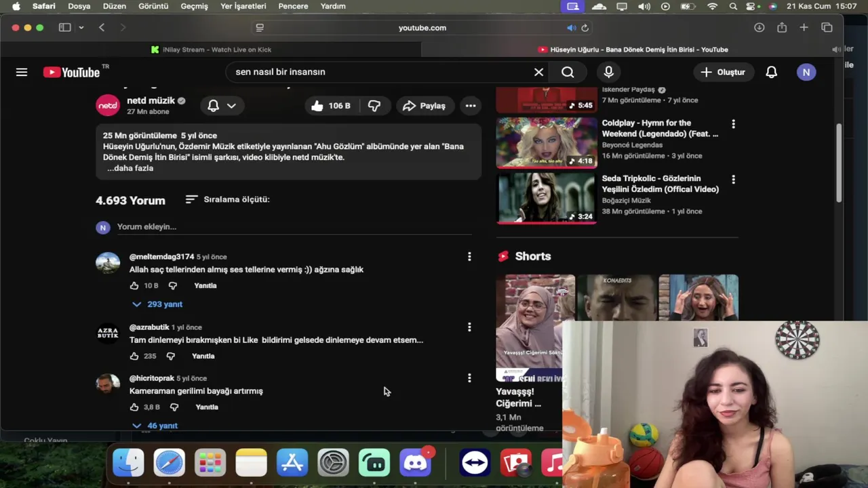The height and width of the screenshot is (488, 868).
Task: Open Seda Tripkolic video thumbnail
Action: coord(547,197)
